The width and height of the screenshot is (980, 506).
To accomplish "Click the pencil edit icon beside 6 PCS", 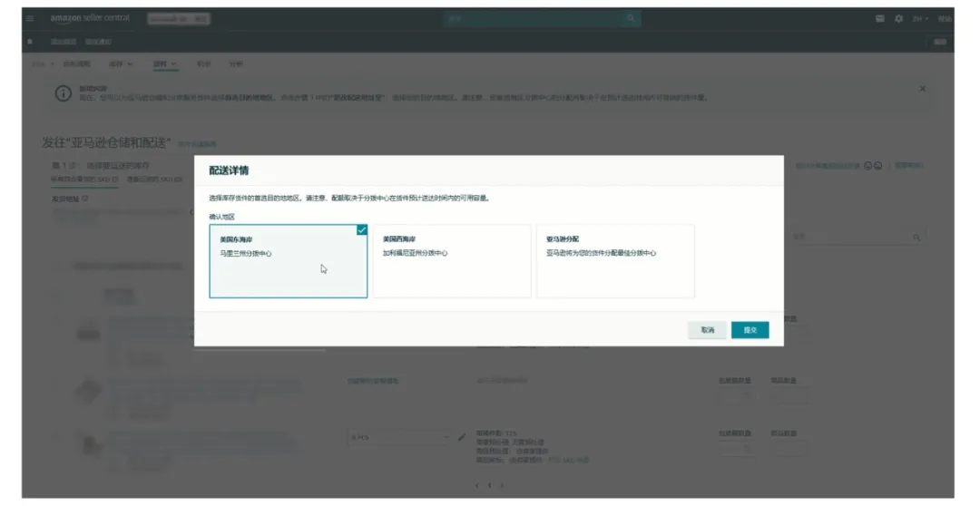I will (x=462, y=437).
